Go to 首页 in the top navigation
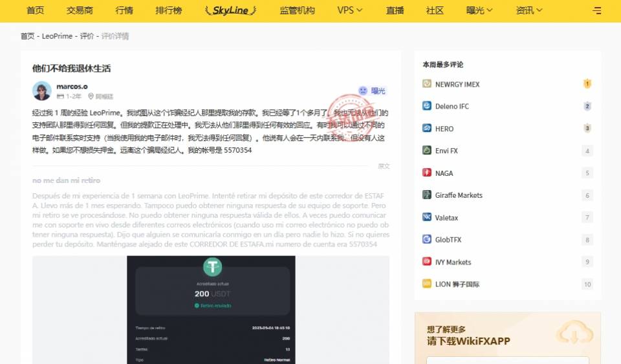This screenshot has width=621, height=364. pos(35,11)
